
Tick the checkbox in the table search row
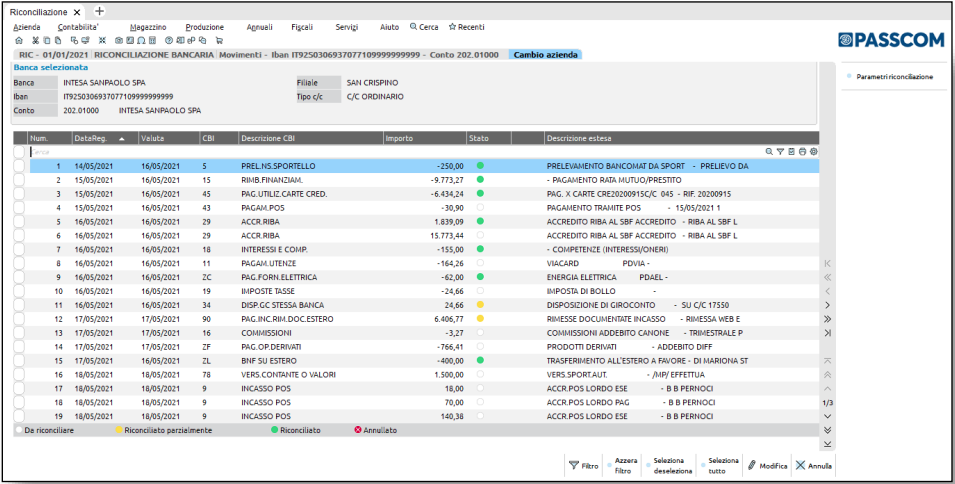(19, 152)
